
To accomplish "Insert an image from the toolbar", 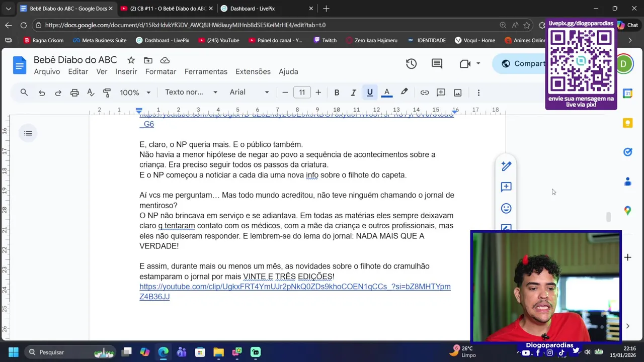I will [457, 93].
